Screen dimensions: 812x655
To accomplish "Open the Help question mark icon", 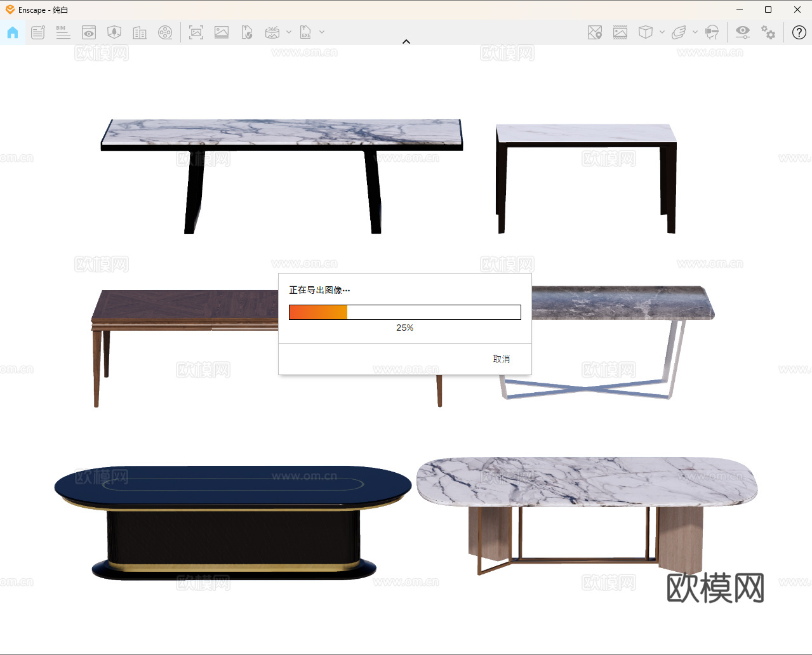I will 799,32.
